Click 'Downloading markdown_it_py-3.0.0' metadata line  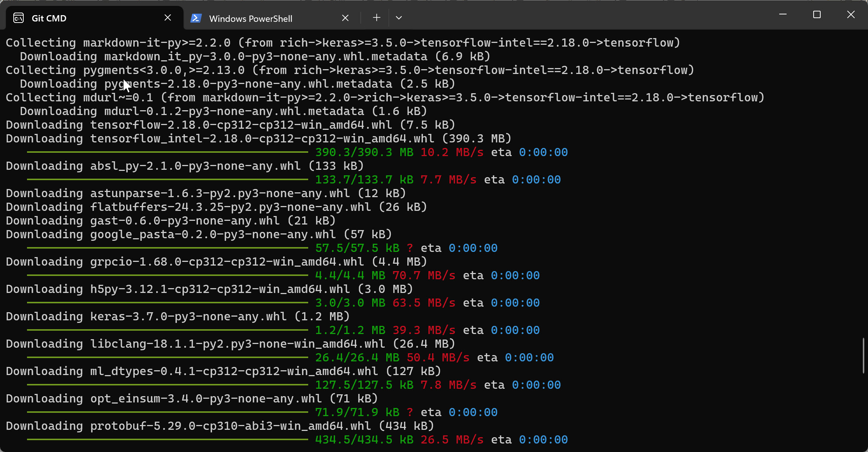(x=255, y=56)
